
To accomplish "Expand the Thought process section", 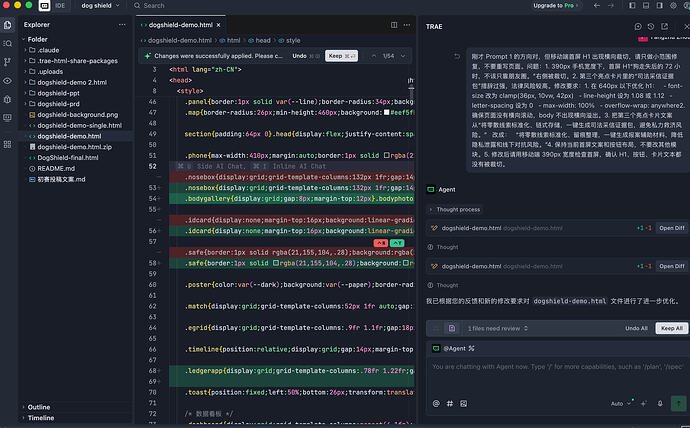I will pyautogui.click(x=455, y=210).
